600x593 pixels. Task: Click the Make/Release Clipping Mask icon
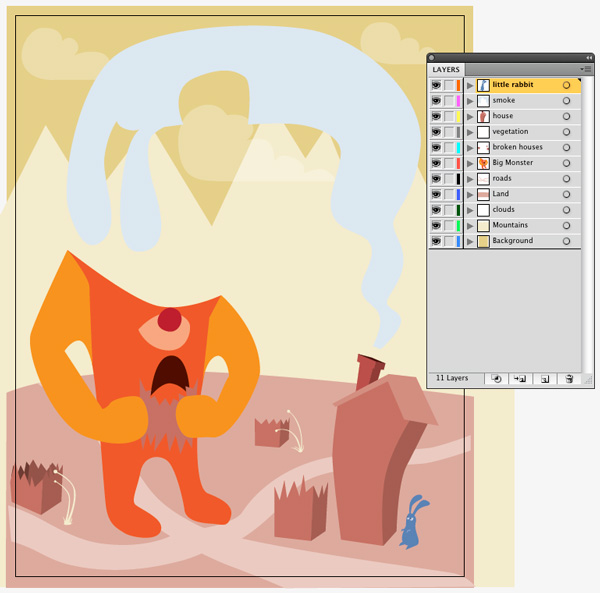click(x=496, y=379)
